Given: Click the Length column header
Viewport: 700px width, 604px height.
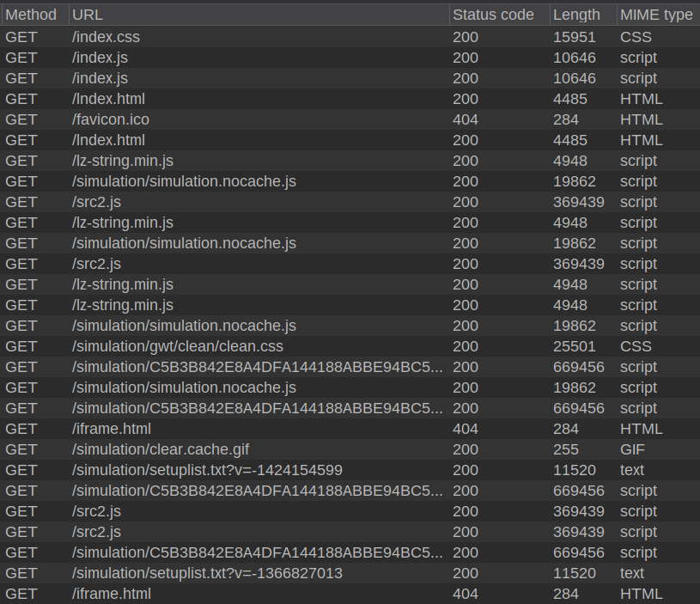Looking at the screenshot, I should (576, 15).
